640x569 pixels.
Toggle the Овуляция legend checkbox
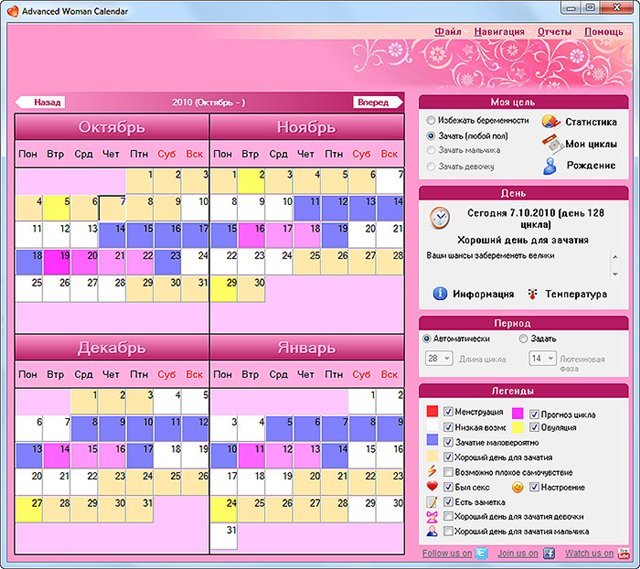tap(531, 426)
